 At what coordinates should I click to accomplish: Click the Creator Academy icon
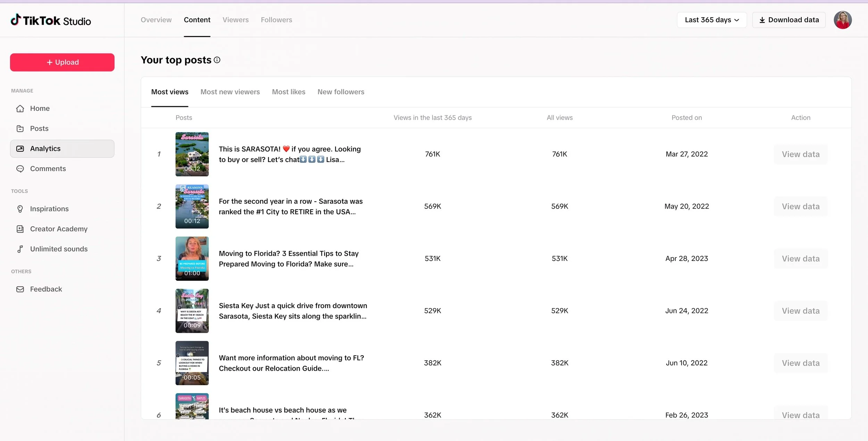tap(20, 229)
